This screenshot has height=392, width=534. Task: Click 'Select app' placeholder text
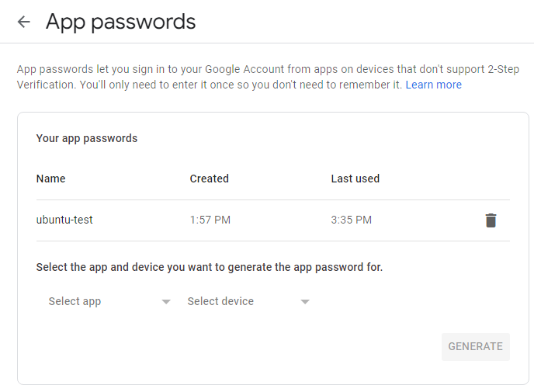(x=75, y=301)
